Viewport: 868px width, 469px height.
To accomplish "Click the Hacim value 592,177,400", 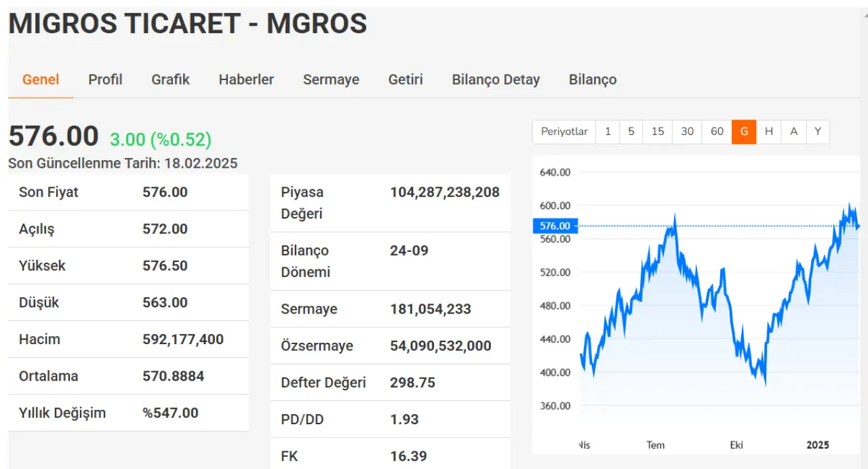I will point(183,339).
